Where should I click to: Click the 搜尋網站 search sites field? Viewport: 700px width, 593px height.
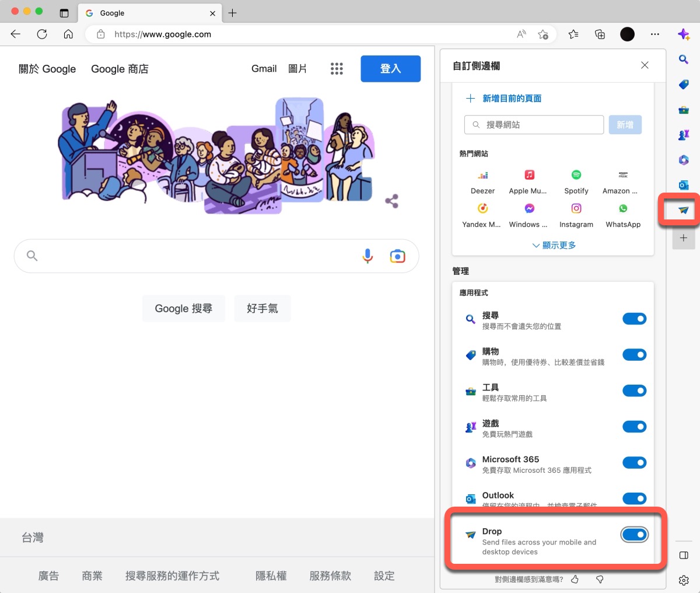coord(534,125)
